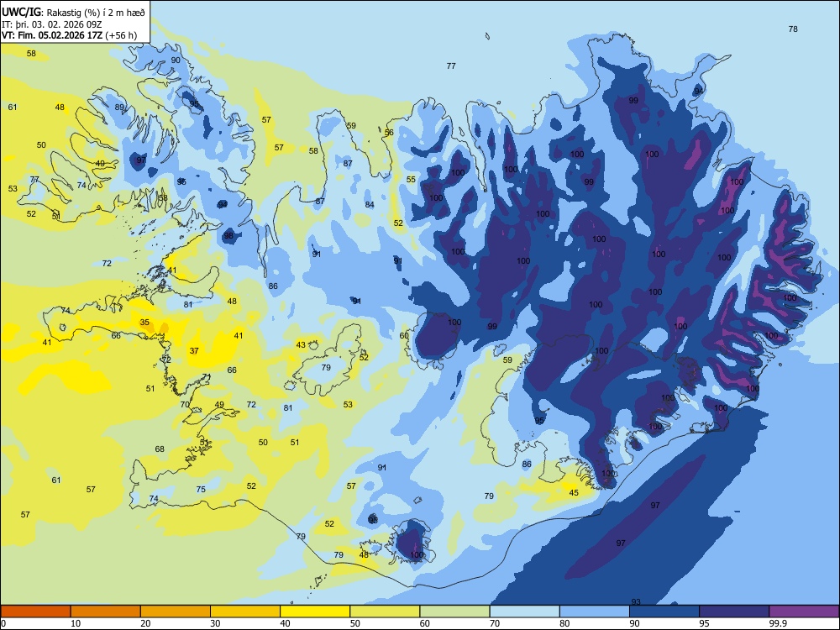Click the indigo 95–99.9 legend swatch

pos(734,612)
